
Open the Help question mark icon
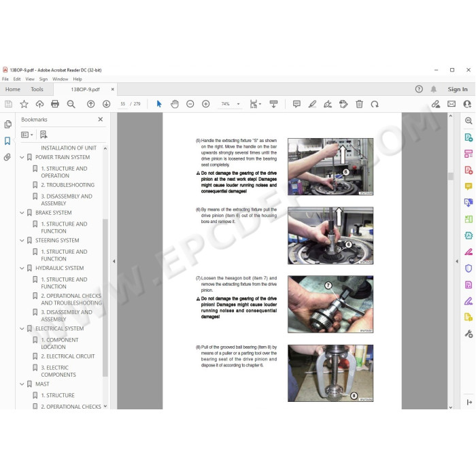(419, 89)
